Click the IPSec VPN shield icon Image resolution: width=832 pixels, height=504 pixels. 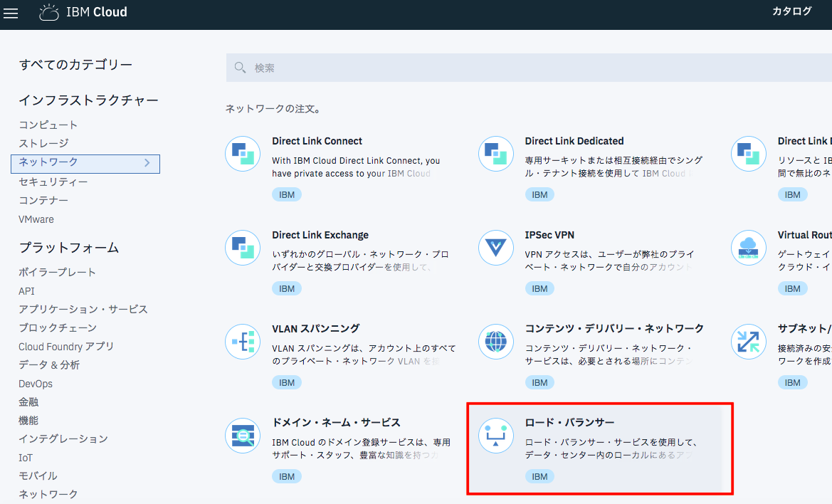point(495,248)
